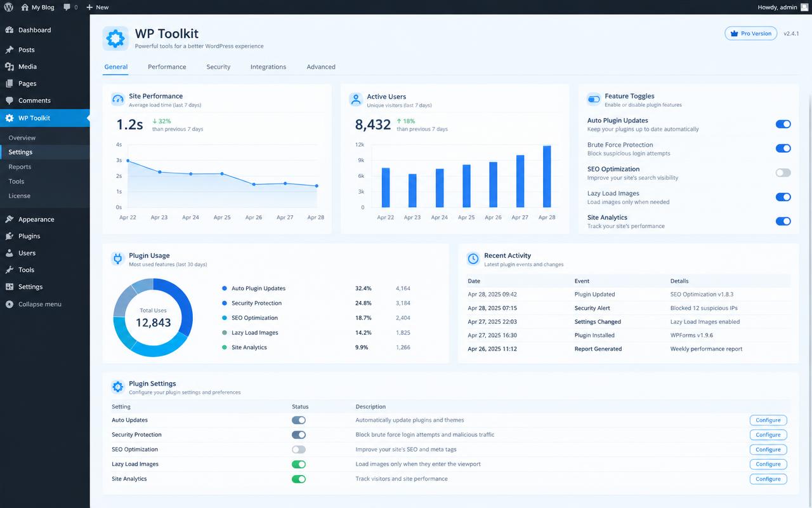Screen dimensions: 812x508
Task: Open Comments icon in sidebar
Action: (x=10, y=100)
